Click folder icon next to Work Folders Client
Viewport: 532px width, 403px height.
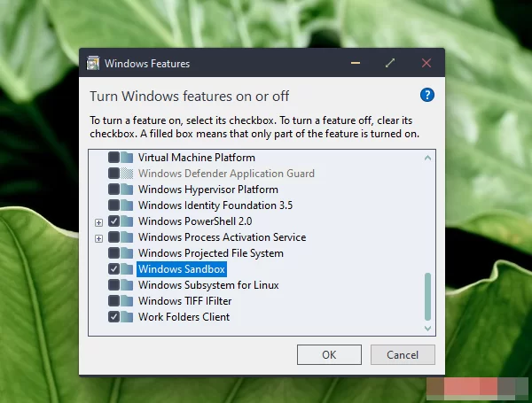128,317
